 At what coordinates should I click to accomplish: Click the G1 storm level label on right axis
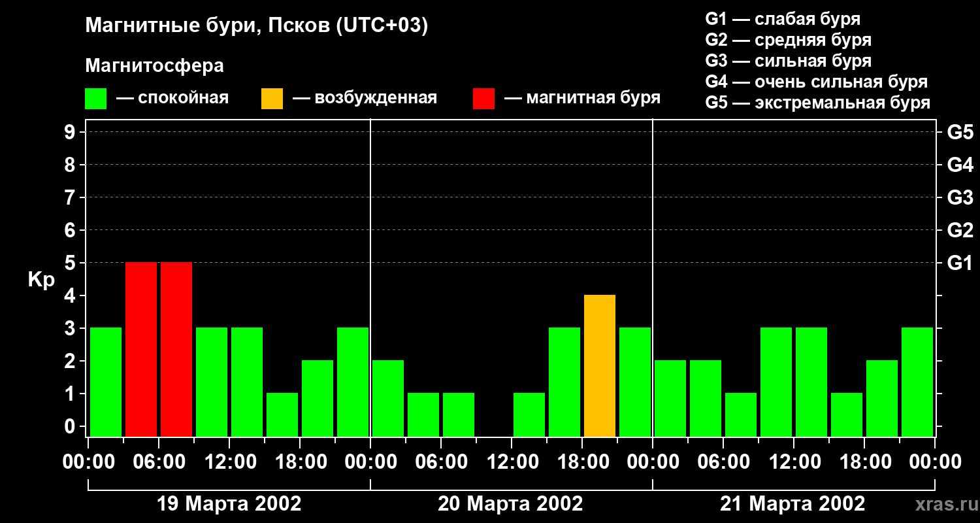tap(960, 263)
